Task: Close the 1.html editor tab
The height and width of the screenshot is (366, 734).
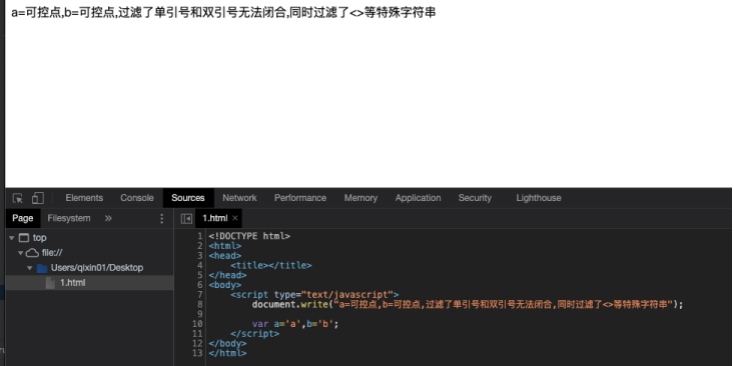Action: [x=235, y=218]
